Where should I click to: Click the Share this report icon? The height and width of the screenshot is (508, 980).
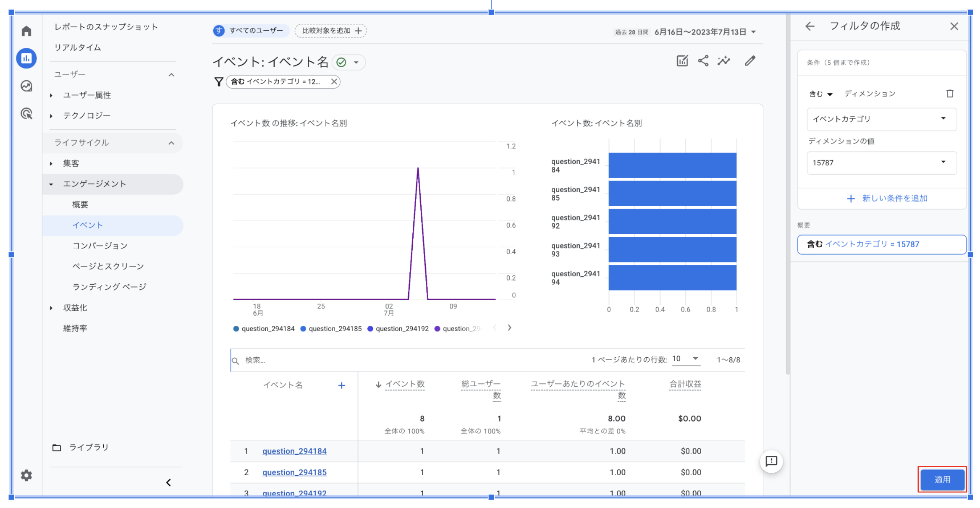[x=703, y=61]
